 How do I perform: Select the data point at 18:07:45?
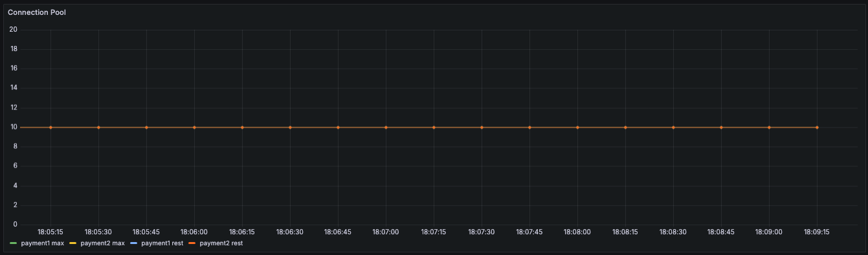[x=529, y=127]
